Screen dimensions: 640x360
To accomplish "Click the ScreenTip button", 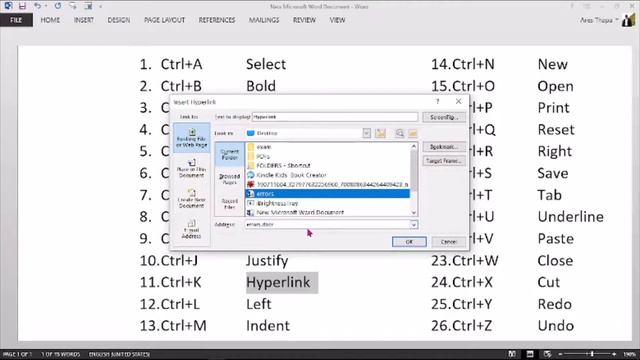I will click(444, 117).
